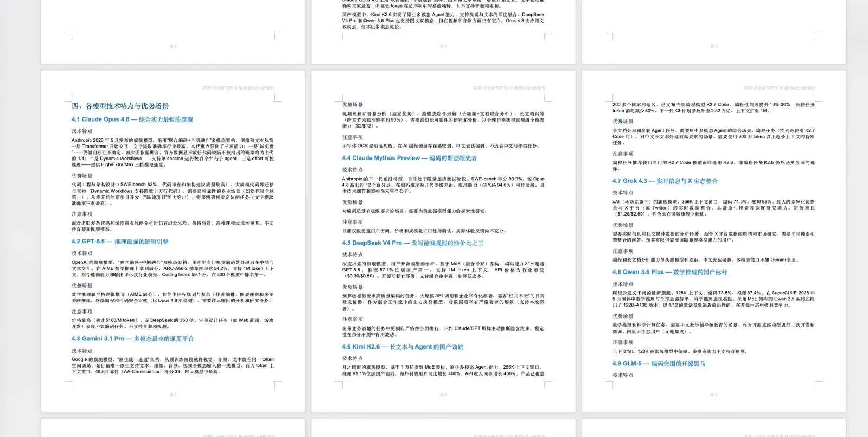868x437 pixels.
Task: Click "注意事项" in the Qwen 3.6 Plus section
Action: (623, 343)
